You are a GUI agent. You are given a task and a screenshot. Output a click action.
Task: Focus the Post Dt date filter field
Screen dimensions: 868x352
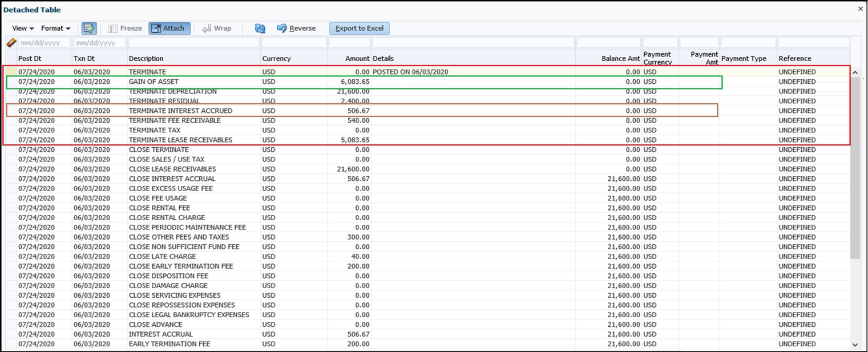pos(44,43)
